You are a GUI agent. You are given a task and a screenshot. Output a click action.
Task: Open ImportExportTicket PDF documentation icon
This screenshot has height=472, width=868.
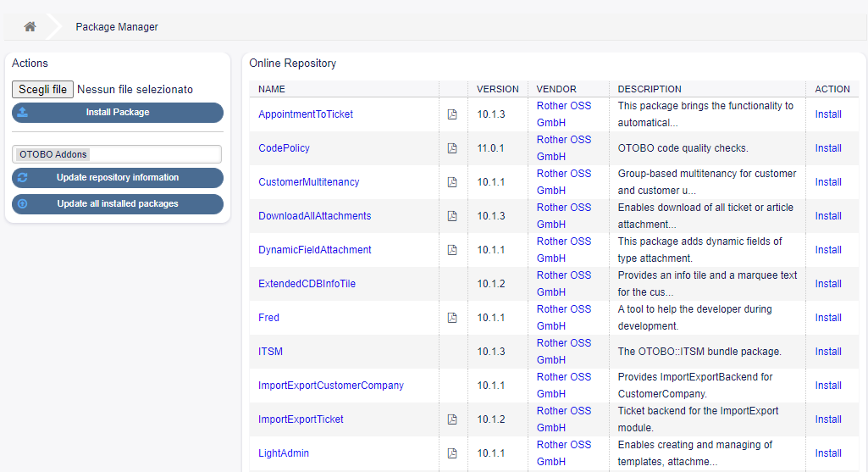click(x=452, y=419)
